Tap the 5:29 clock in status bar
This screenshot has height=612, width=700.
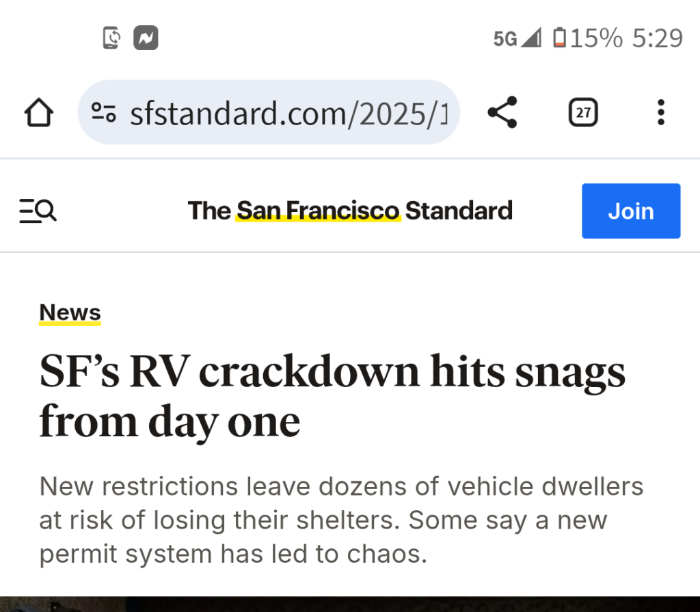(657, 38)
